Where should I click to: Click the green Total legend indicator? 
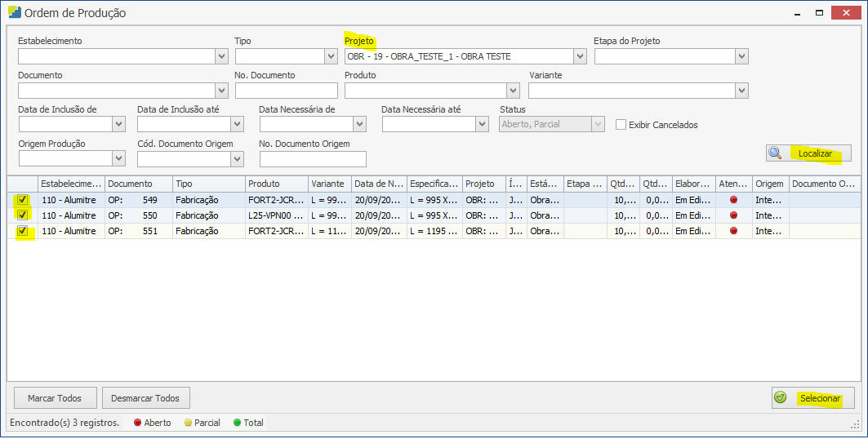tap(237, 423)
